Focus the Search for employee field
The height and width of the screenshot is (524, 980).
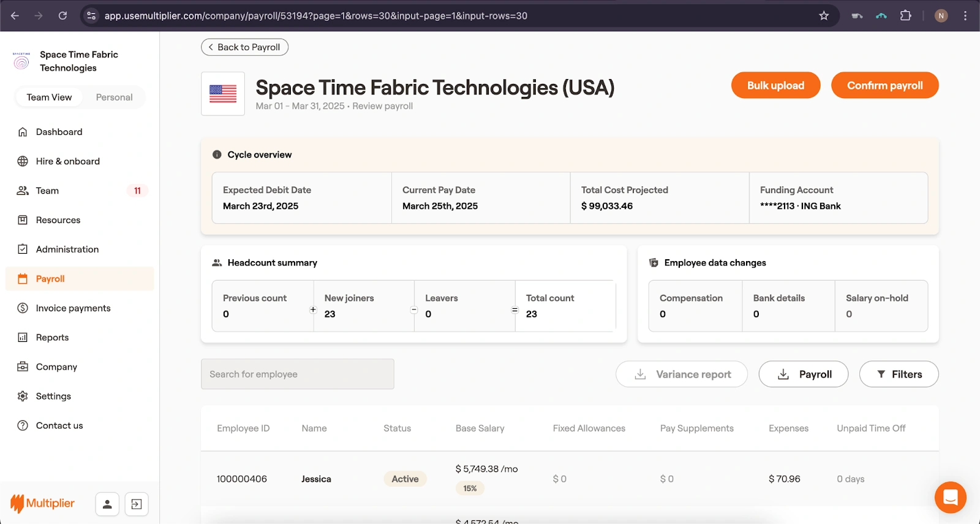[298, 374]
